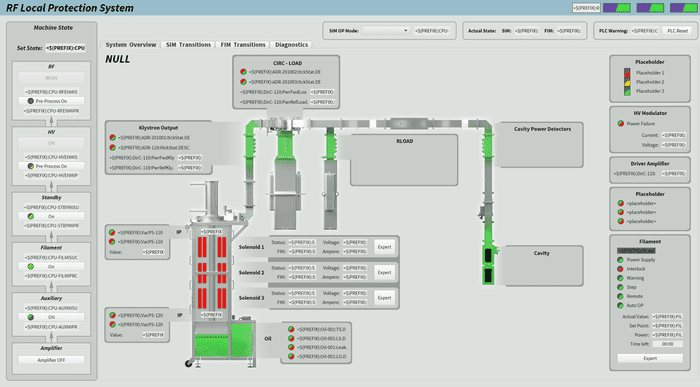Click the HV Modulator Power Failure LED
This screenshot has width=700, height=387.
pos(621,124)
